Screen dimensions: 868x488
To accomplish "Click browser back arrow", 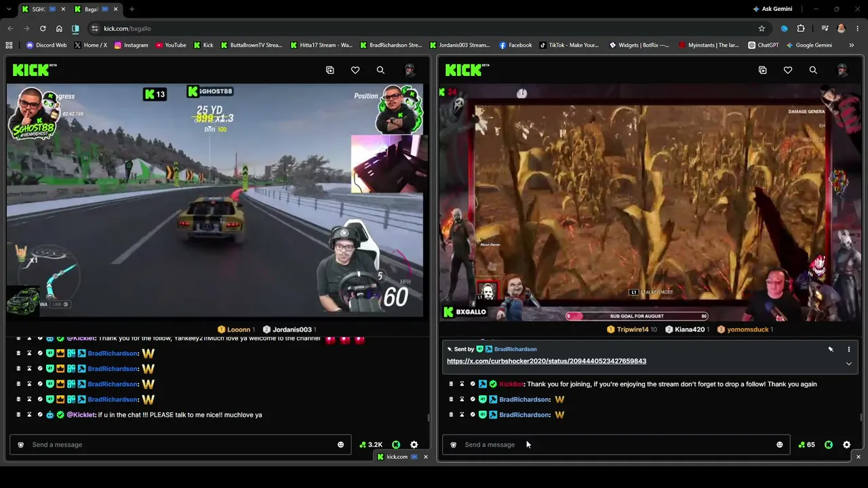I will tap(10, 28).
